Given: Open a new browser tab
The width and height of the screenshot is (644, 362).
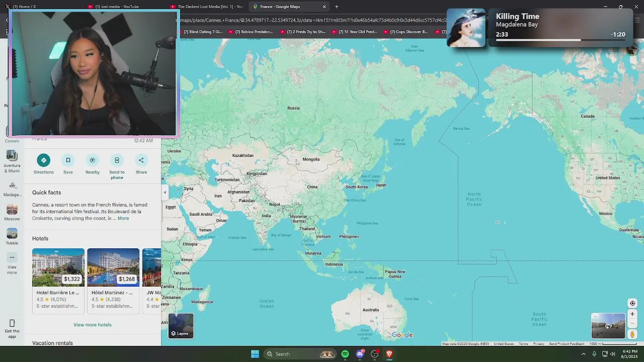Looking at the screenshot, I should (337, 7).
